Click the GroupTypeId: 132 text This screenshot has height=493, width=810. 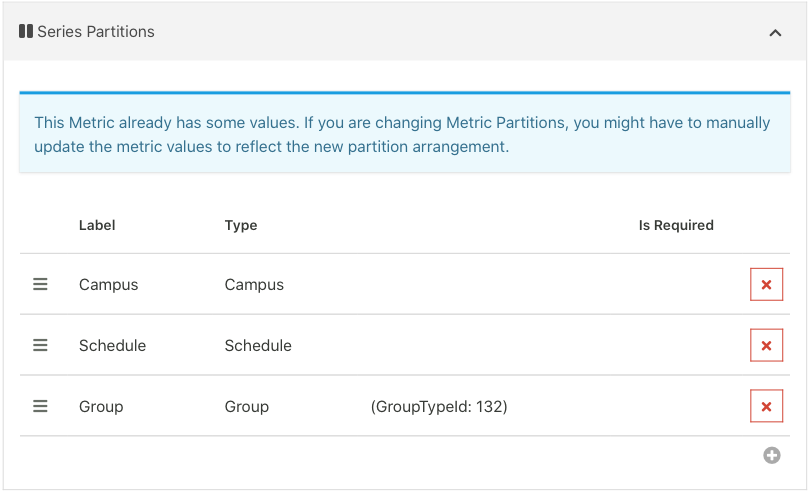439,407
